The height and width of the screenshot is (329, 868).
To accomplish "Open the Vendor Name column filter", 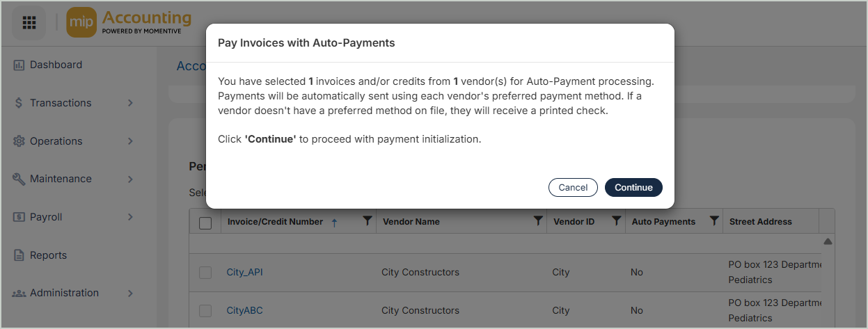I will [538, 221].
